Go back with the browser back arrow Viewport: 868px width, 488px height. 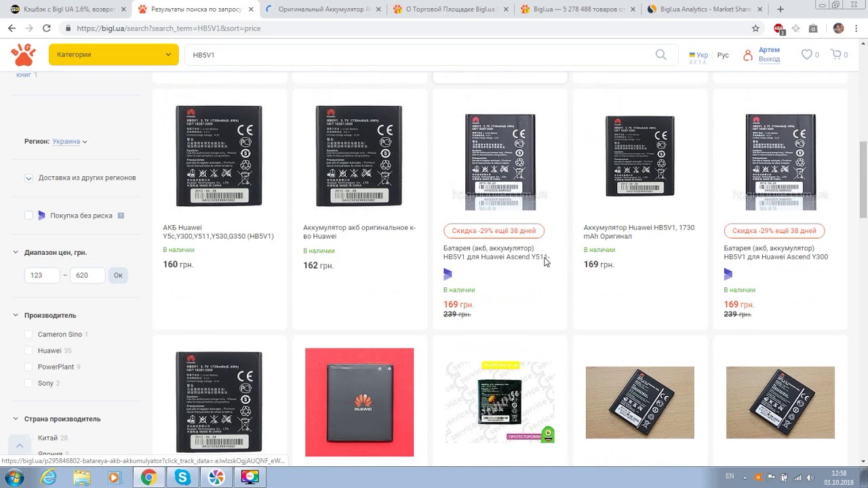click(x=12, y=28)
